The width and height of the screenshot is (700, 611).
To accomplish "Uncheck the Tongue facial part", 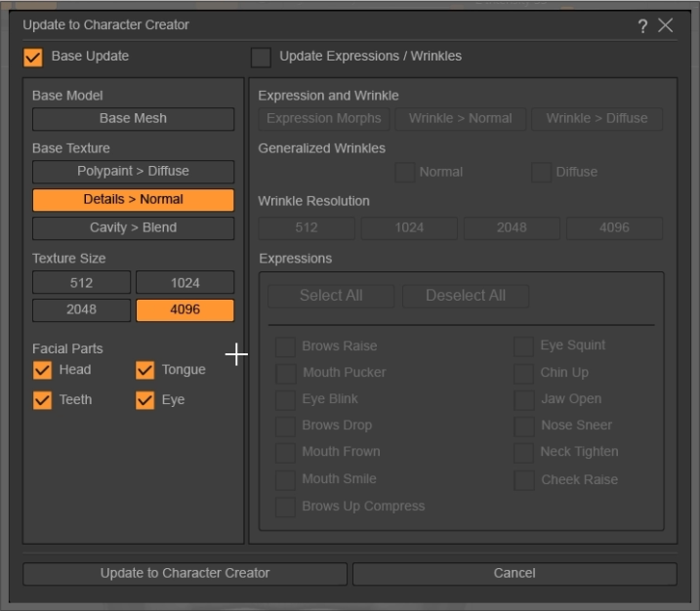I will pyautogui.click(x=145, y=370).
